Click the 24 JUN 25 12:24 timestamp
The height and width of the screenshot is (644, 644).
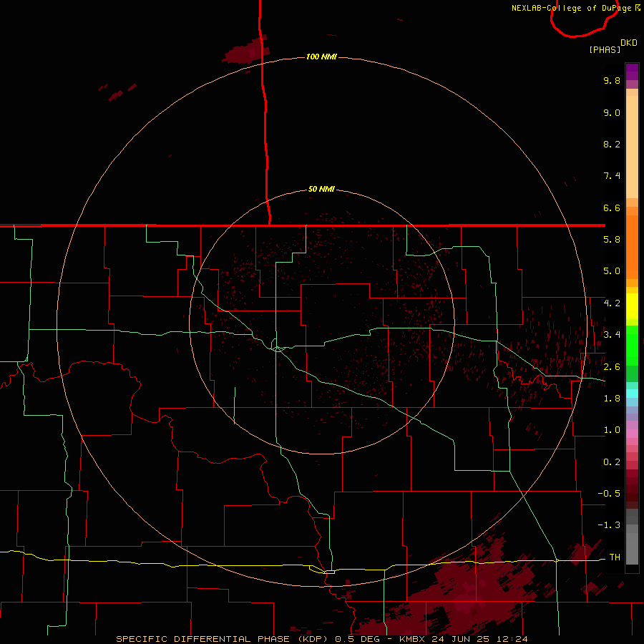479,639
